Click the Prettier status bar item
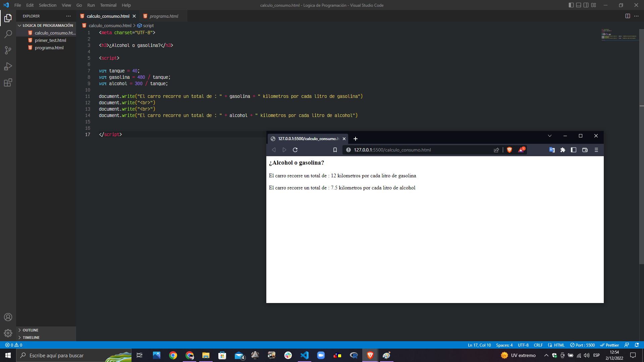 click(x=609, y=345)
